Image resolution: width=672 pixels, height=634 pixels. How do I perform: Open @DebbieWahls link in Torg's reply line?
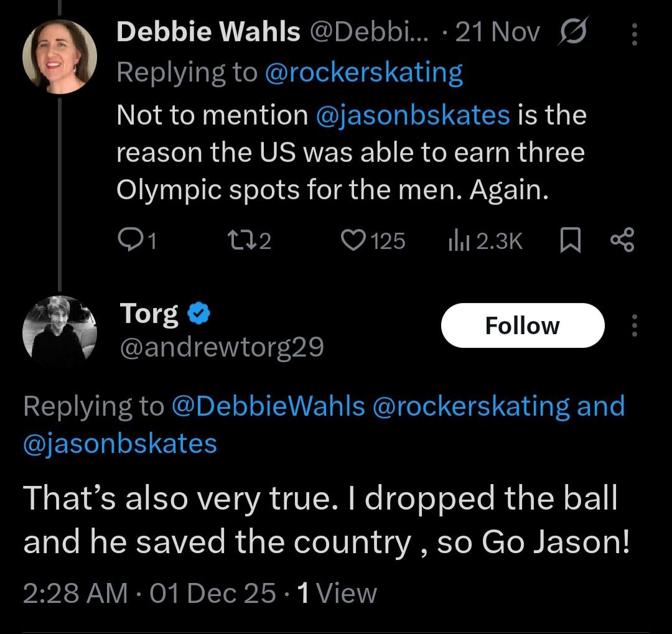coord(268,406)
